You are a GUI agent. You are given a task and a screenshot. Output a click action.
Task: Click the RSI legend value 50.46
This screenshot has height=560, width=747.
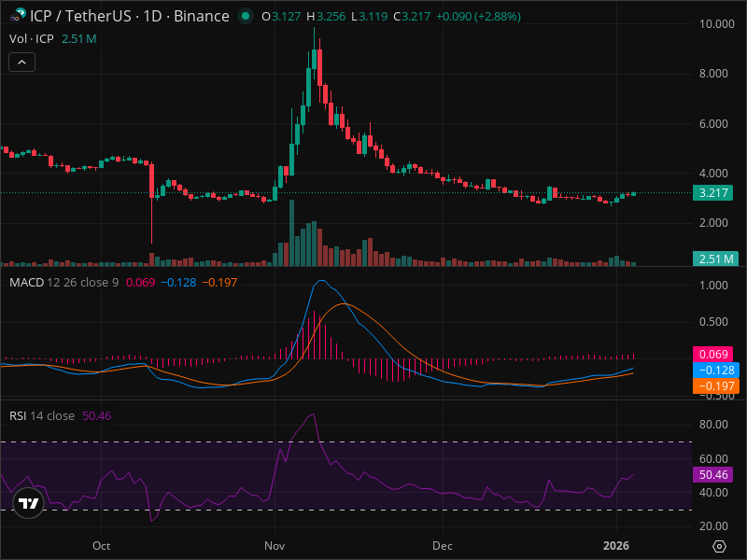coord(97,415)
